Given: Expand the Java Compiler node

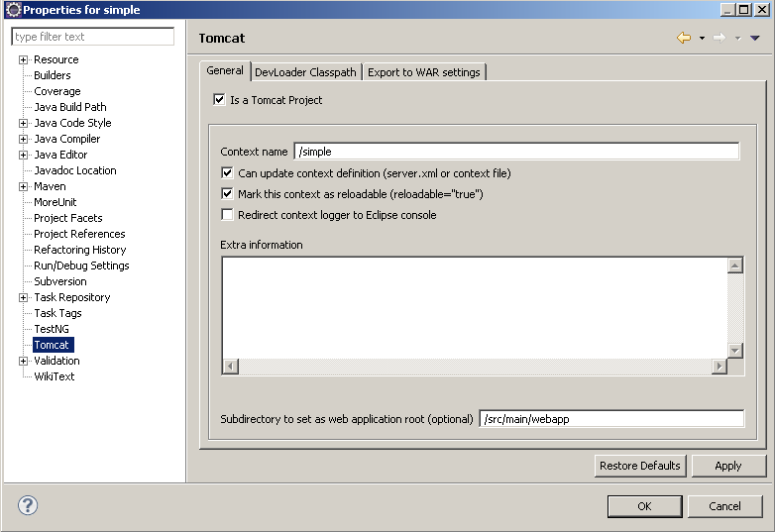Looking at the screenshot, I should 23,139.
